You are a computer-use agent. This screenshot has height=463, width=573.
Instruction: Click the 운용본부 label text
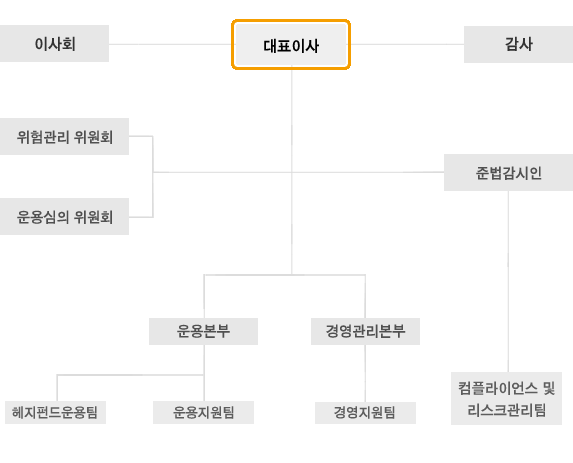(x=203, y=331)
